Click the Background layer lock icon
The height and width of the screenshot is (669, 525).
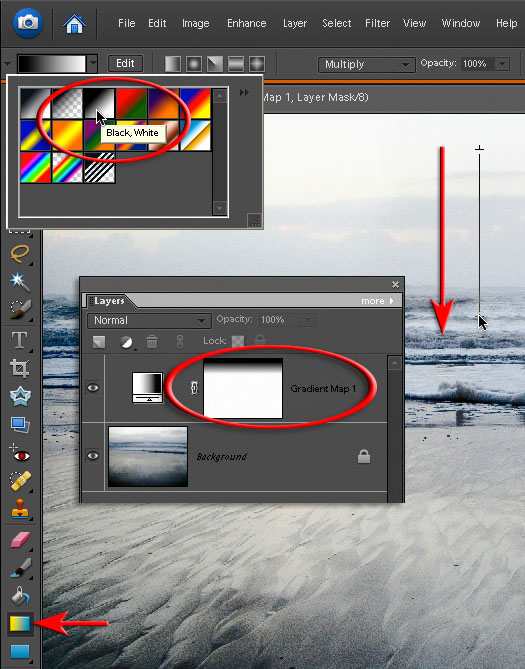364,456
